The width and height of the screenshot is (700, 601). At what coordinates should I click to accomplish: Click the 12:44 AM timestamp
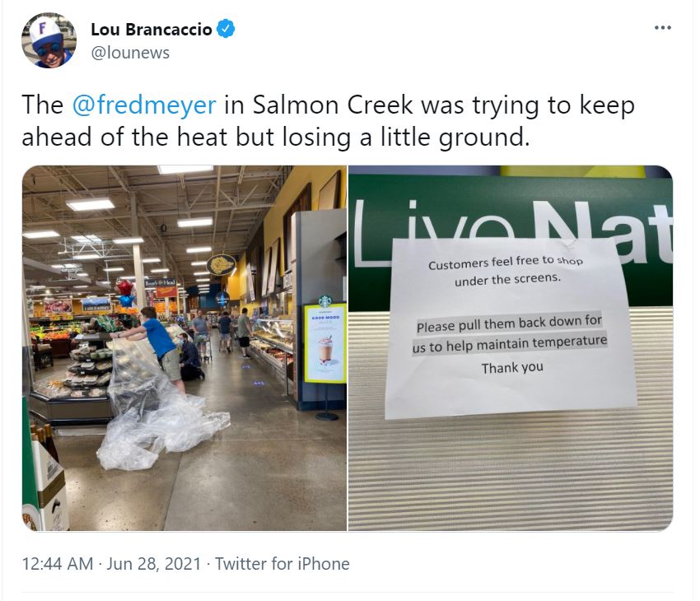tap(58, 563)
